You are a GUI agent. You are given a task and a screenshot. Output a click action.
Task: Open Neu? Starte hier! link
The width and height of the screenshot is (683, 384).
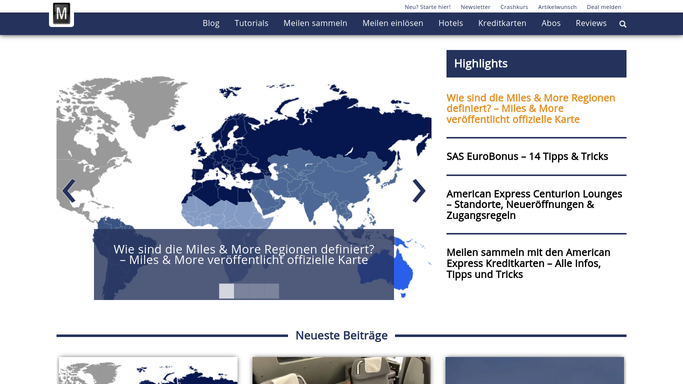tap(427, 7)
